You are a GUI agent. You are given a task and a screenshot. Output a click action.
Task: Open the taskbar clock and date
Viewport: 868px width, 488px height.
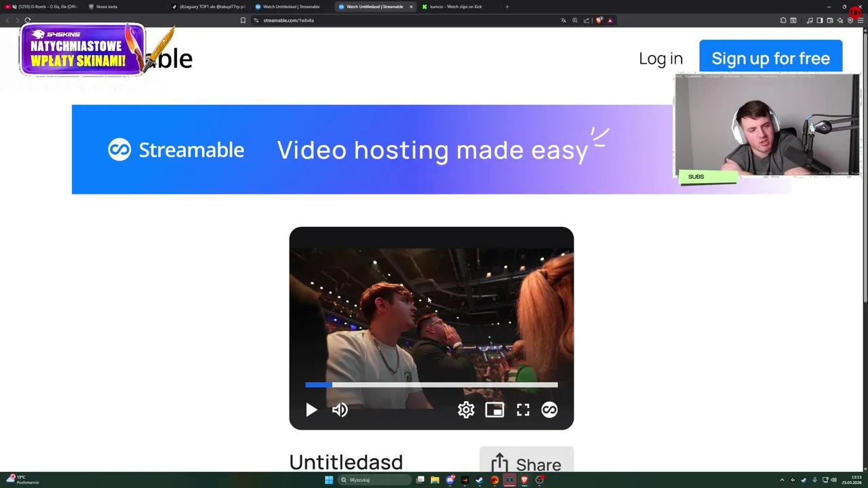coord(852,480)
